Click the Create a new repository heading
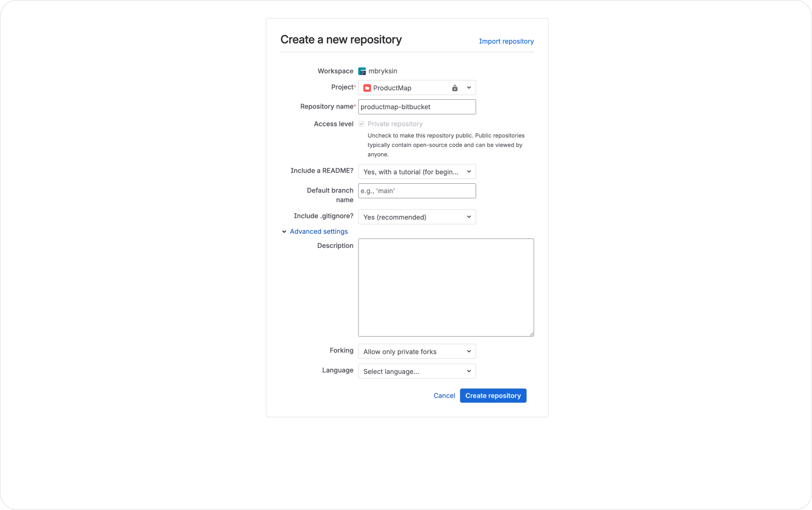812x510 pixels. click(x=341, y=39)
